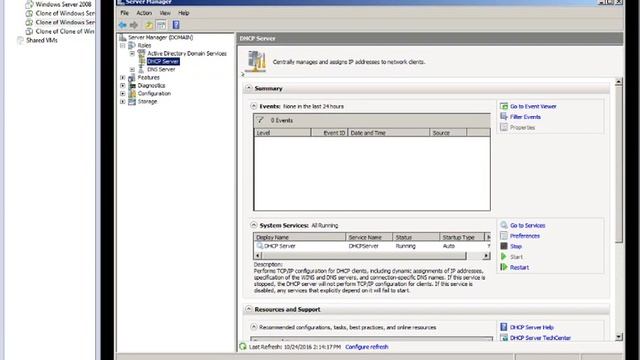This screenshot has height=360, width=640.
Task: Select DHCP Server in the tree
Action: pos(163,61)
